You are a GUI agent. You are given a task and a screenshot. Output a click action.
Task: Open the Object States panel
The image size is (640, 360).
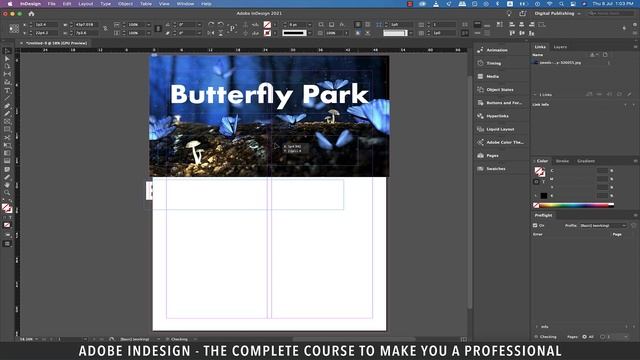pos(501,89)
